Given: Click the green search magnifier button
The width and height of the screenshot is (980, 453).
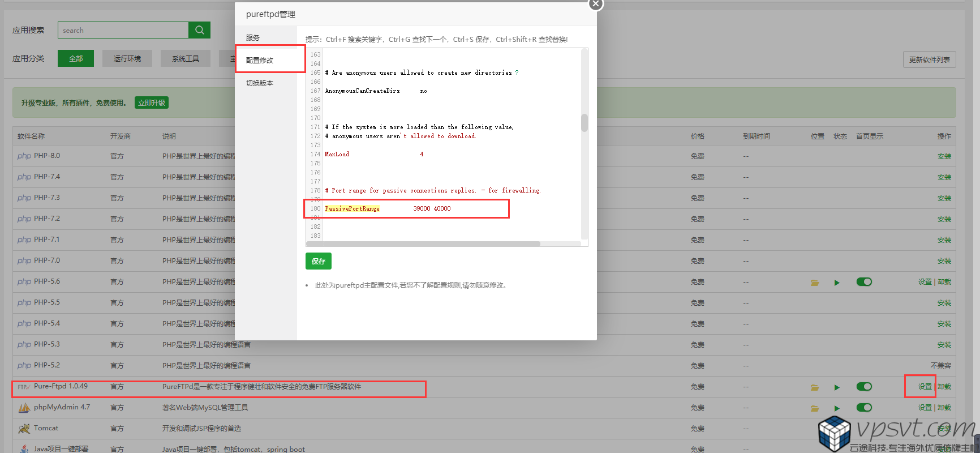Looking at the screenshot, I should pyautogui.click(x=199, y=30).
